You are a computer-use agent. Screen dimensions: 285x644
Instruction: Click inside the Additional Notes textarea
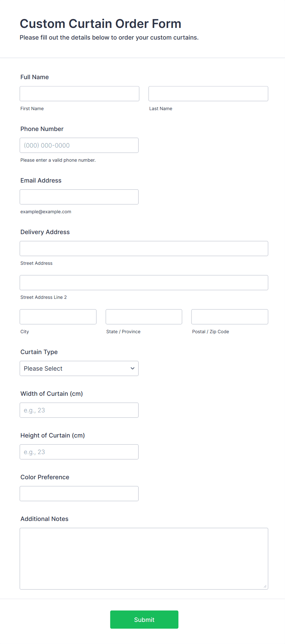144,558
